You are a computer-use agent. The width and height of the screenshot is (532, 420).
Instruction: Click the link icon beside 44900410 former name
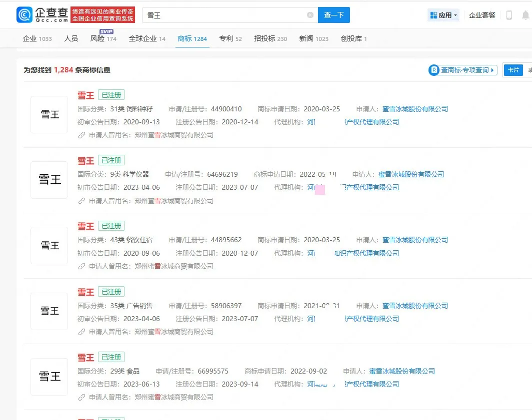[81, 135]
